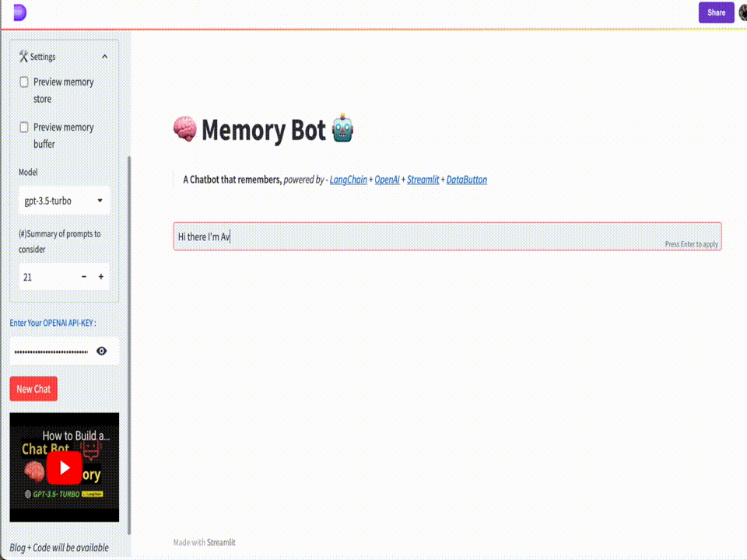Image resolution: width=747 pixels, height=560 pixels.
Task: Show the API key using eye icon
Action: 101,351
